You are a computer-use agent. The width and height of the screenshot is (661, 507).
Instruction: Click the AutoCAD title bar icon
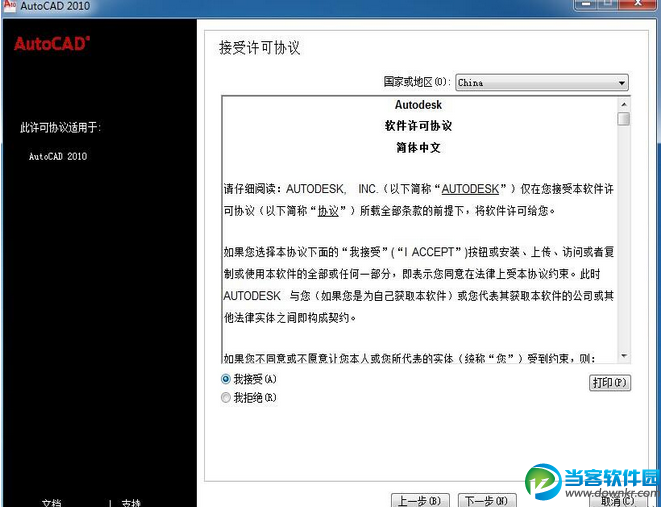point(9,5)
